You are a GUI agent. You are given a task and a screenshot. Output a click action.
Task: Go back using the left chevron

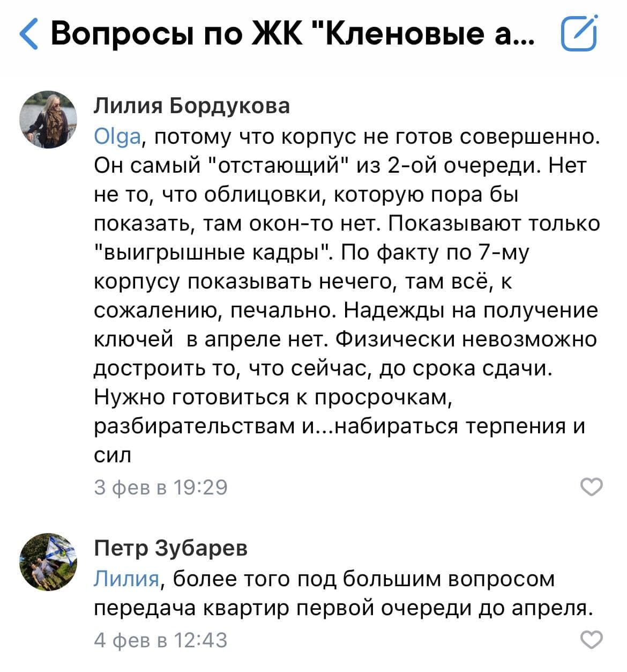coord(29,34)
